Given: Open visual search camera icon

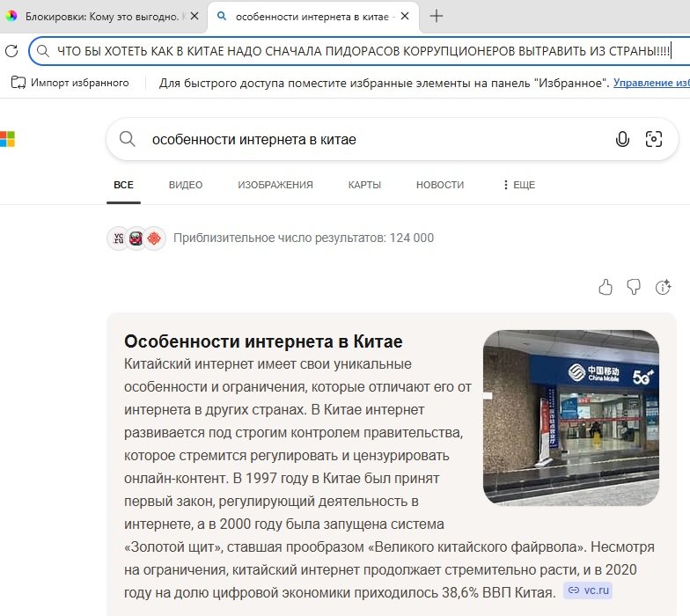Looking at the screenshot, I should pyautogui.click(x=653, y=139).
